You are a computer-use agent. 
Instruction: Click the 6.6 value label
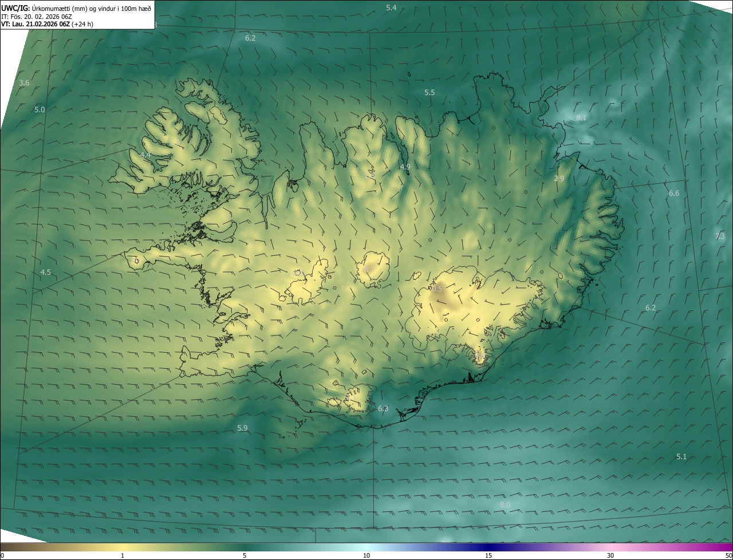pos(674,194)
